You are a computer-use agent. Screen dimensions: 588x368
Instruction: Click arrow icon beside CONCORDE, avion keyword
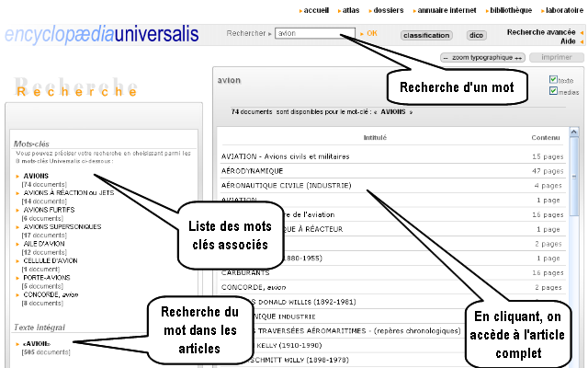tap(17, 295)
